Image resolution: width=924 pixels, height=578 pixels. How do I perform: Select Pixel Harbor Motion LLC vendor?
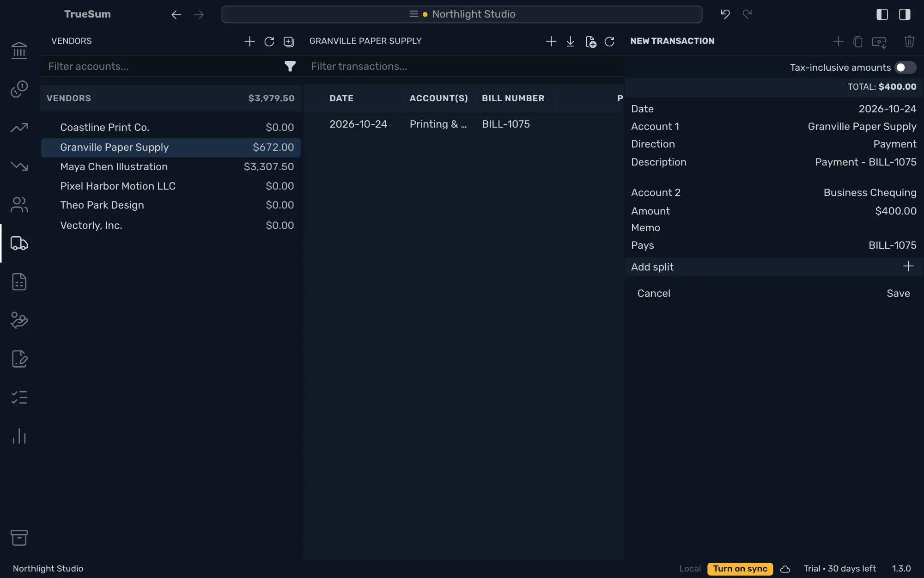coord(170,186)
